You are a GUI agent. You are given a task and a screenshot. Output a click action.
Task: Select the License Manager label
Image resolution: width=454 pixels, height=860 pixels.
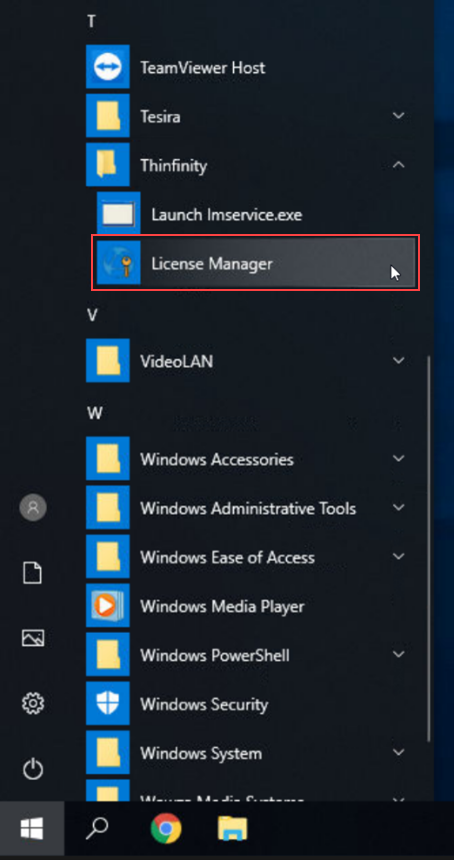pyautogui.click(x=212, y=263)
